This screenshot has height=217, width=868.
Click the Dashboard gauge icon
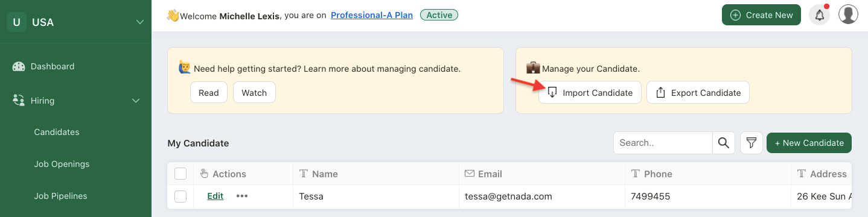(18, 66)
